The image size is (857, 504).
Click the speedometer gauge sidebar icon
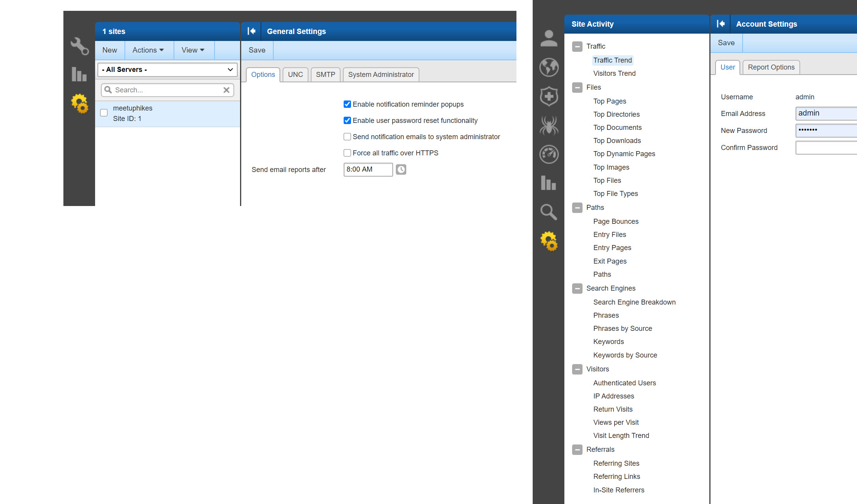(x=549, y=154)
